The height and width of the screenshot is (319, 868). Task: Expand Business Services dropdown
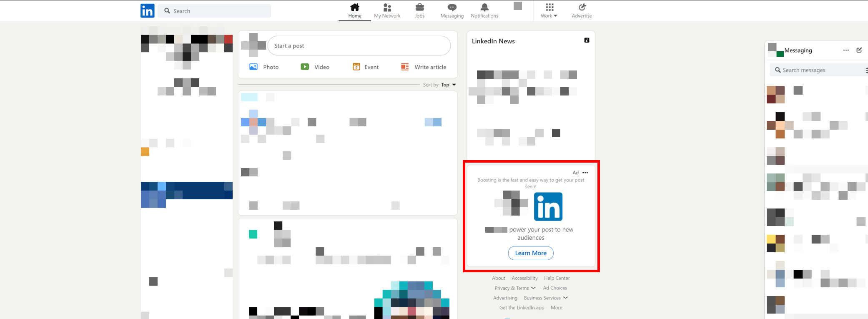pos(546,298)
